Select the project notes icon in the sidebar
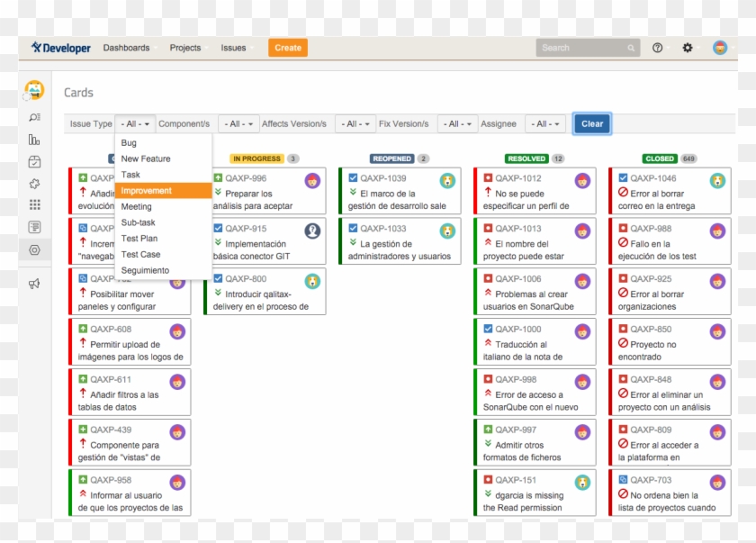756x543 pixels. pos(34,228)
